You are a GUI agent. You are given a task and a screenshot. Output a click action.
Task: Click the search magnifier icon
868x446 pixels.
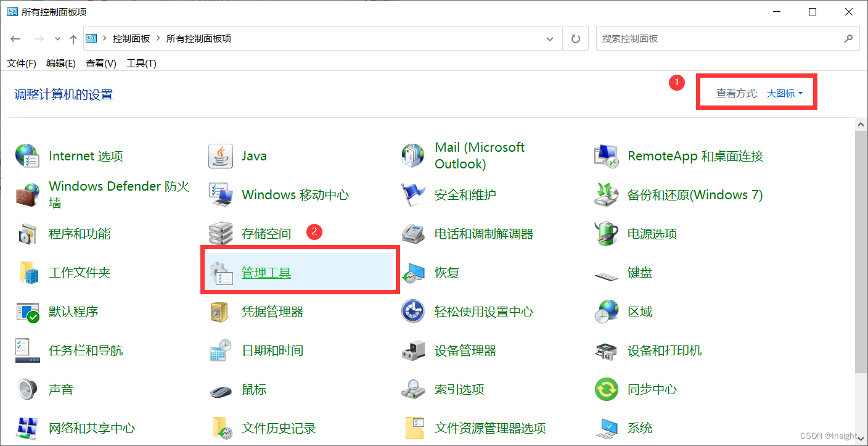coord(848,38)
